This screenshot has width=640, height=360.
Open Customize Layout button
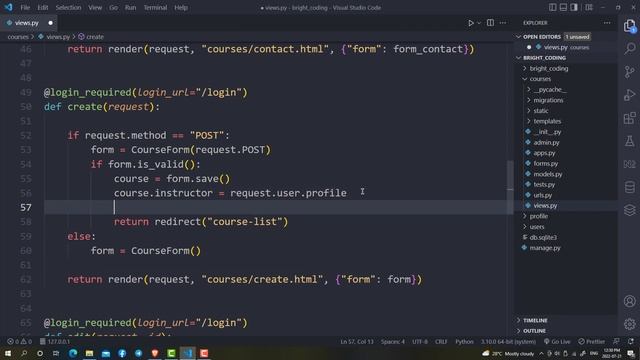pos(589,7)
